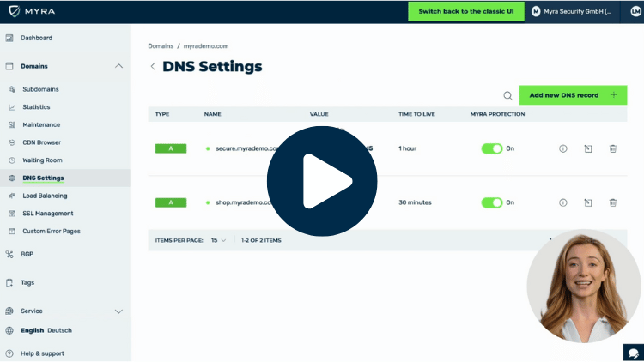This screenshot has height=362, width=644.
Task: Go to the Maintenance page
Action: pos(41,124)
